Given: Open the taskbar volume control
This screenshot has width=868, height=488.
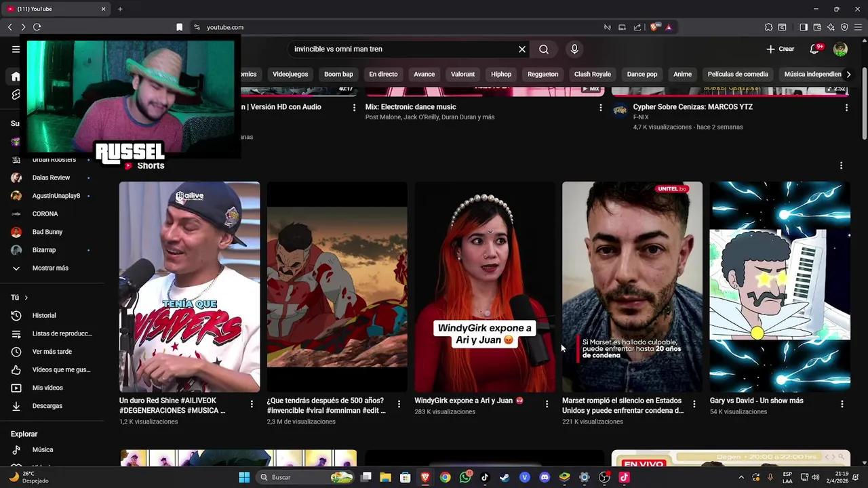Looking at the screenshot, I should coord(815,477).
